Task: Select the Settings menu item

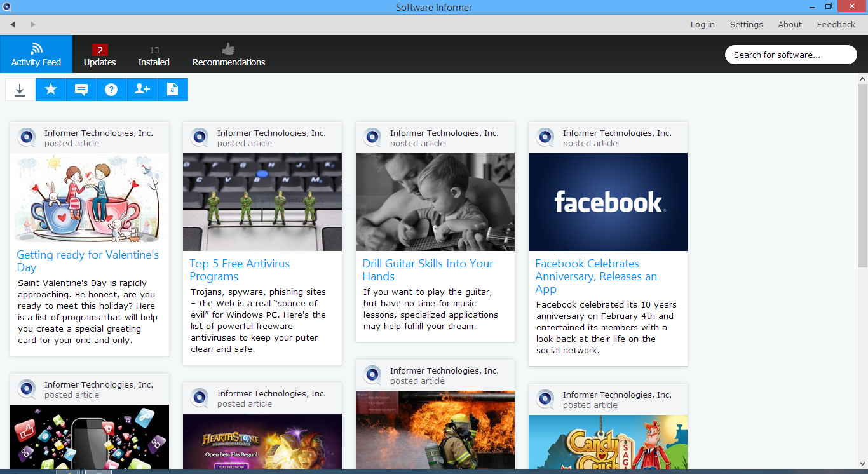Action: pos(746,24)
